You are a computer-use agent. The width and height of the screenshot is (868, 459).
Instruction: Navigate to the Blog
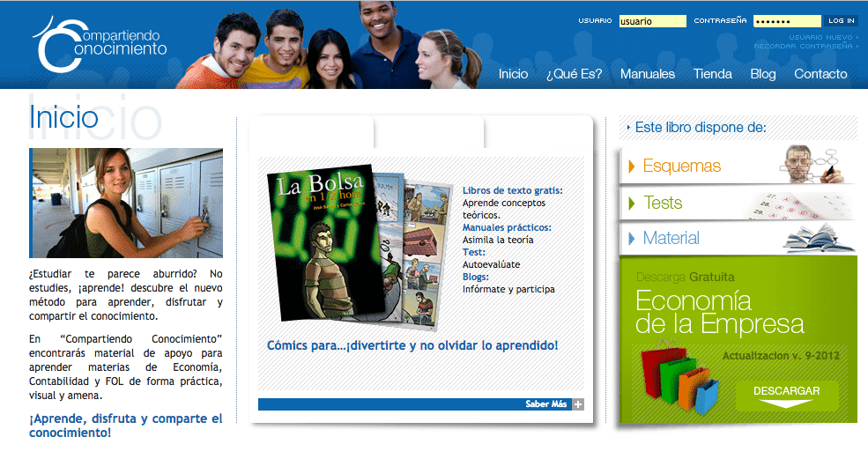(x=762, y=74)
